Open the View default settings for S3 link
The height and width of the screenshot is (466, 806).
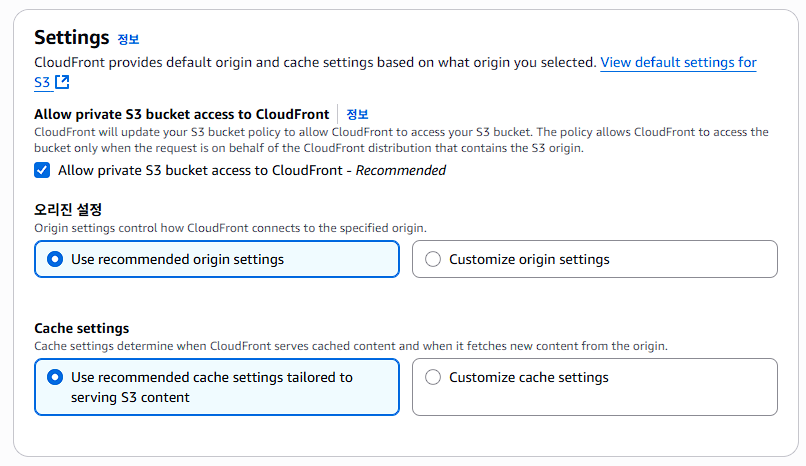pyautogui.click(x=677, y=62)
